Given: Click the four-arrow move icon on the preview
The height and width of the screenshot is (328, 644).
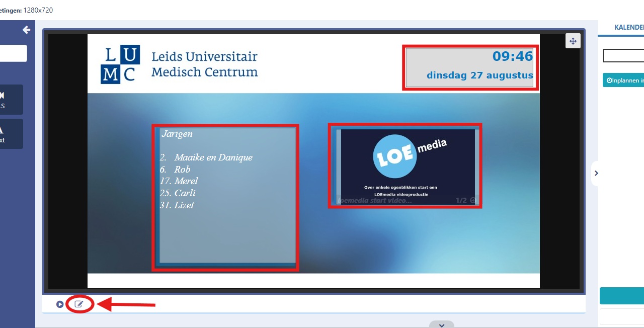Looking at the screenshot, I should point(573,41).
